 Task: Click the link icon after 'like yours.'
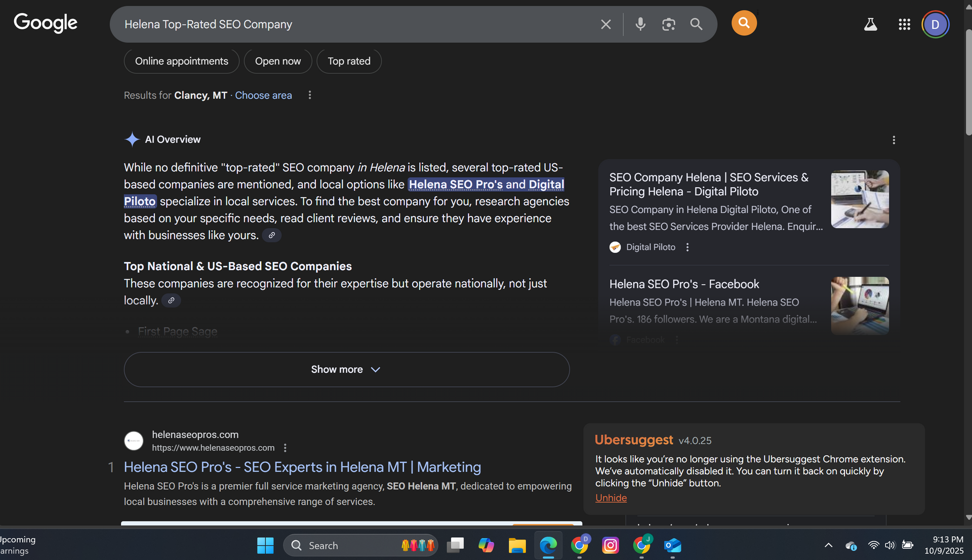272,235
